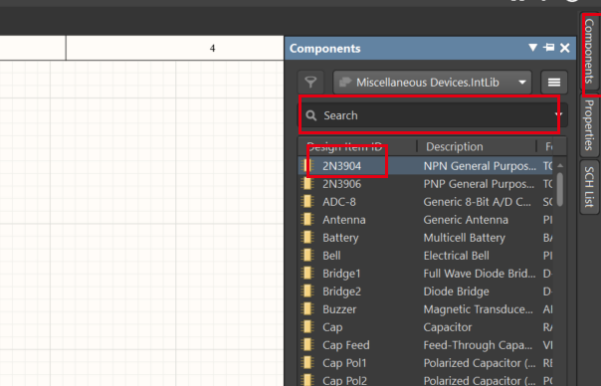
Task: Pin the Components panel with pushpin icon
Action: [549, 48]
